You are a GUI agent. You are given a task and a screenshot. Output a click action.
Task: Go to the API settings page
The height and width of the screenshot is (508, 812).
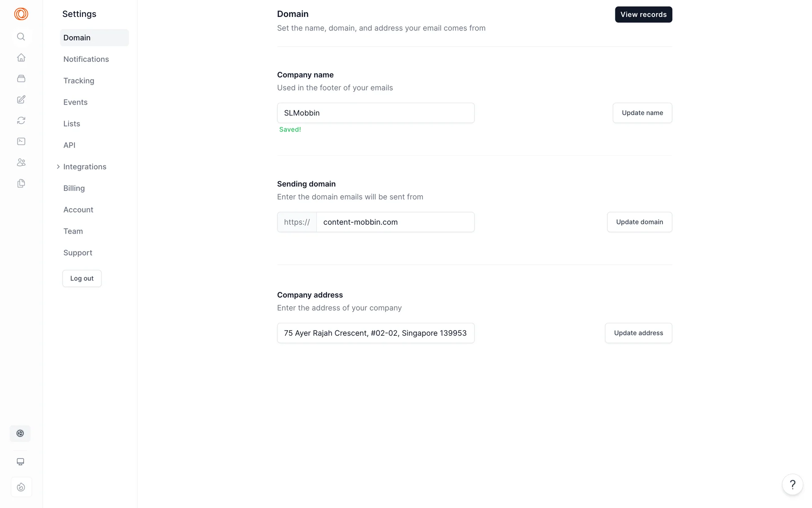pyautogui.click(x=69, y=145)
